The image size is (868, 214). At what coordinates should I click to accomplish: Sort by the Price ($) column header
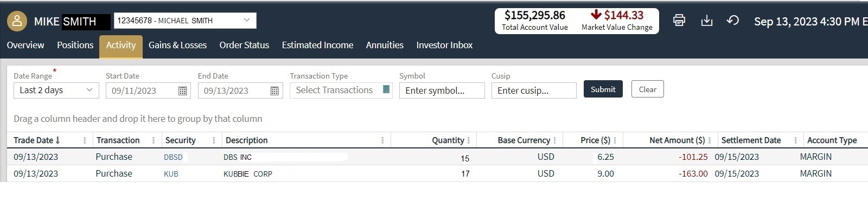coord(595,140)
